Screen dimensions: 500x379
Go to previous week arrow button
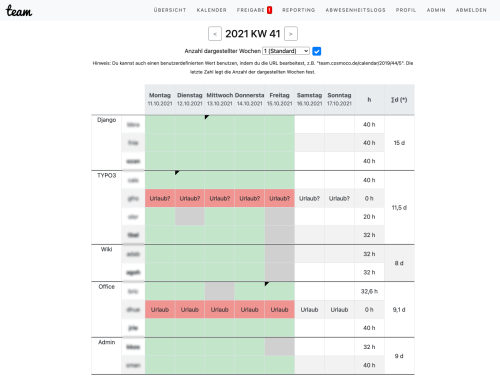point(215,34)
